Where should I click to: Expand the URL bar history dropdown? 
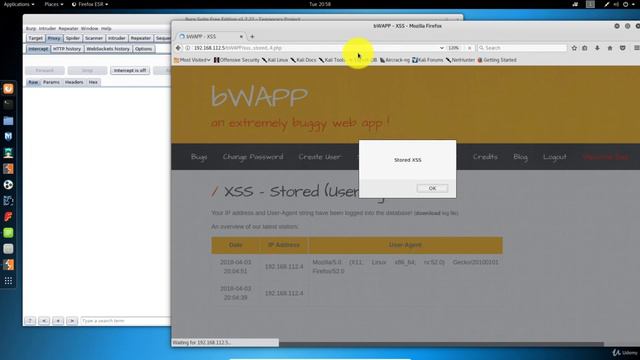(442, 48)
